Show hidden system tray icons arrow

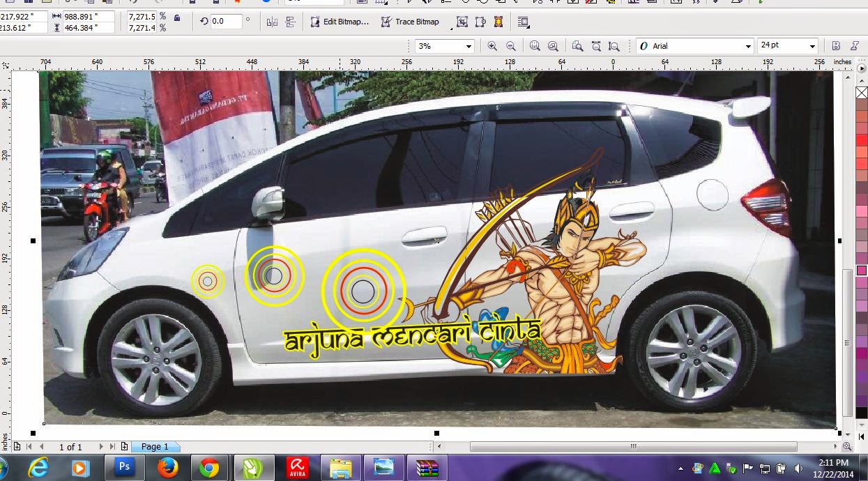(x=680, y=468)
